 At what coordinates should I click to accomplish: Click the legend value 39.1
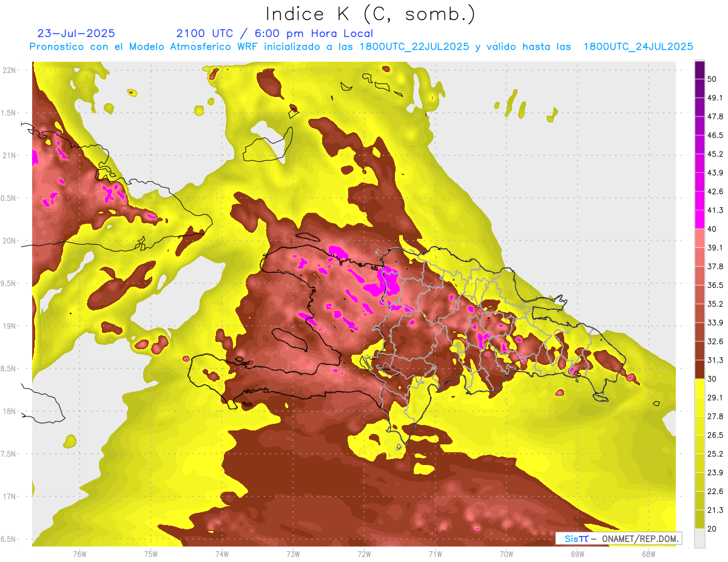pos(715,247)
